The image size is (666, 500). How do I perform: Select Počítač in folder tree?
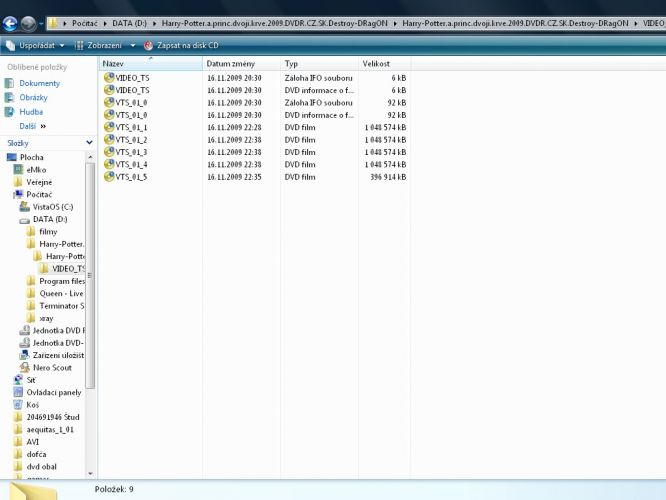(x=39, y=195)
